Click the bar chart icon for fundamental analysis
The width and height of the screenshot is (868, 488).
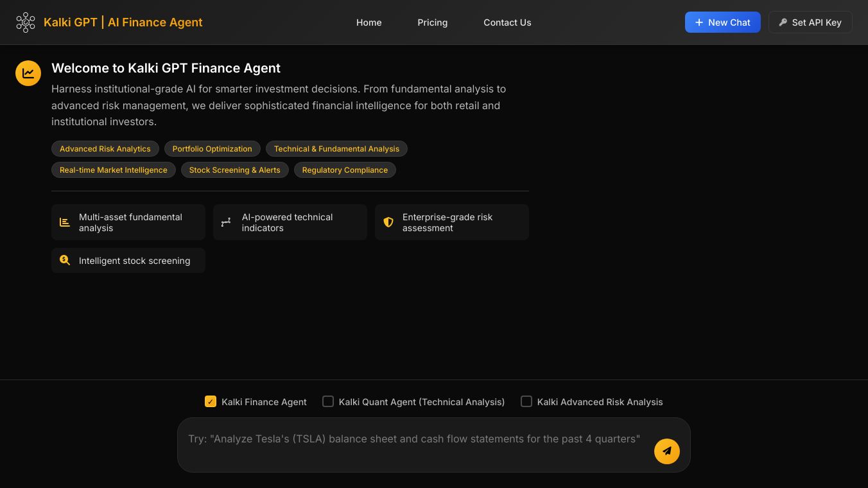point(65,222)
